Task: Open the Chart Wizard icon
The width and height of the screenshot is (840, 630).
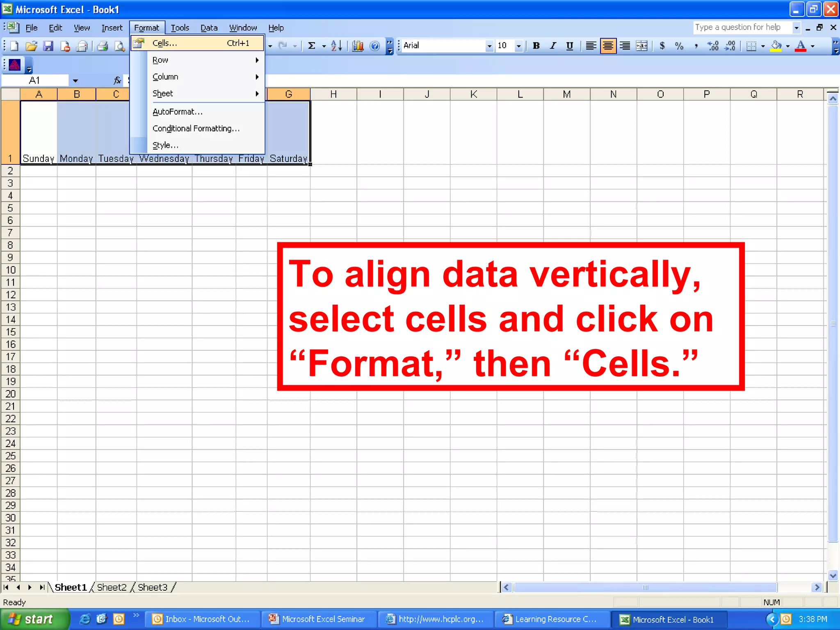Action: pyautogui.click(x=358, y=46)
